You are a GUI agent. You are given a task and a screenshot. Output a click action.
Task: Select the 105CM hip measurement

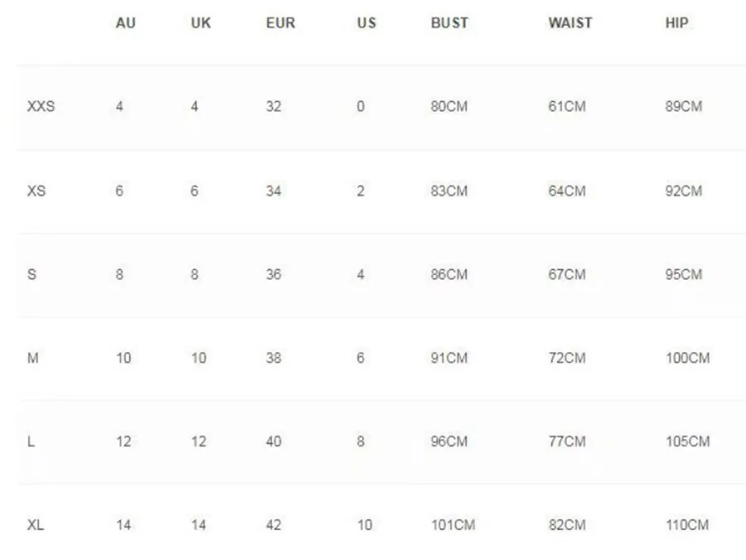click(x=687, y=442)
